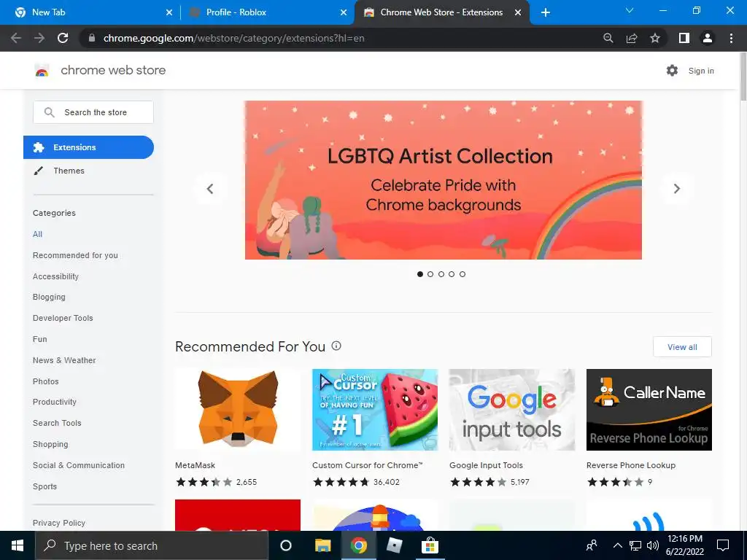Open Google Input Tools thumbnail

point(512,410)
